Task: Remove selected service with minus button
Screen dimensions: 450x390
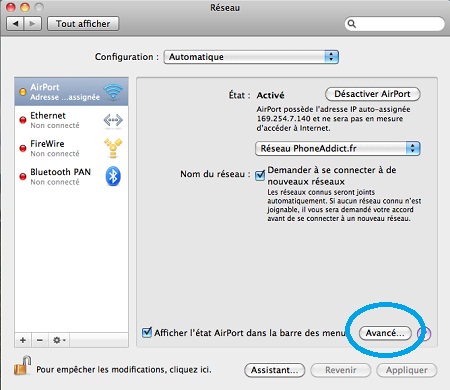Action: click(x=40, y=340)
